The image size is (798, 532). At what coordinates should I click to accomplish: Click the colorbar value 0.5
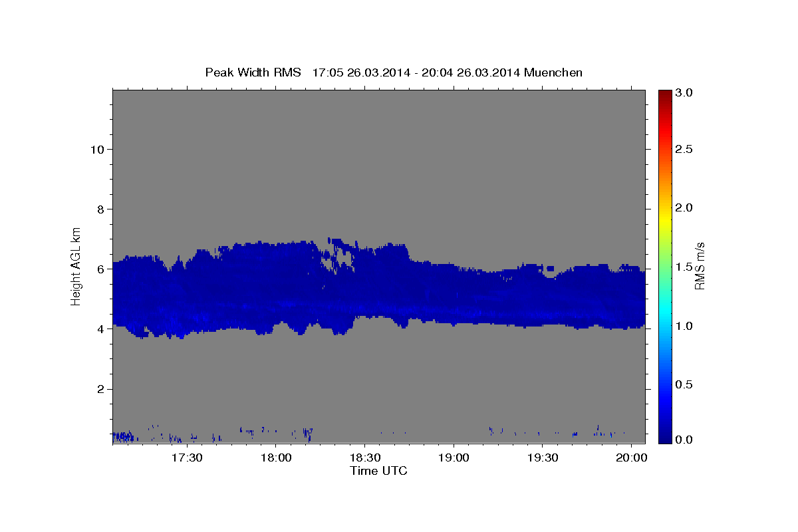(685, 385)
